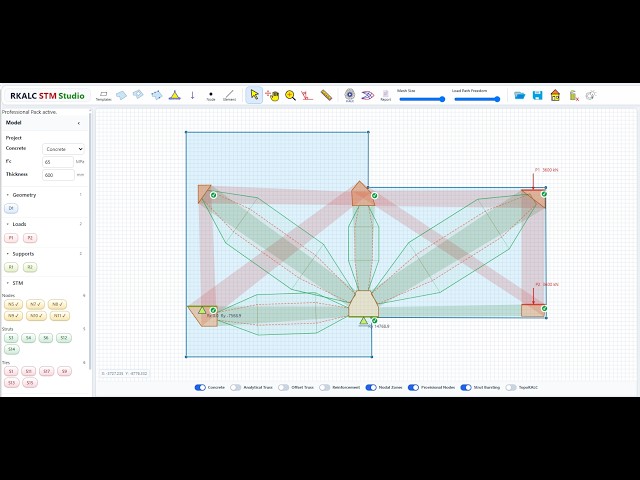This screenshot has width=640, height=480.
Task: Select the Element line tool
Action: (229, 96)
